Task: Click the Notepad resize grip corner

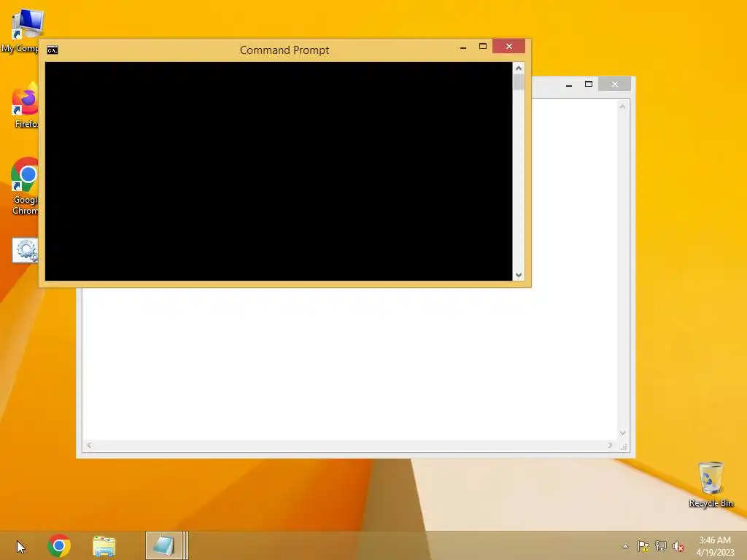Action: [623, 447]
